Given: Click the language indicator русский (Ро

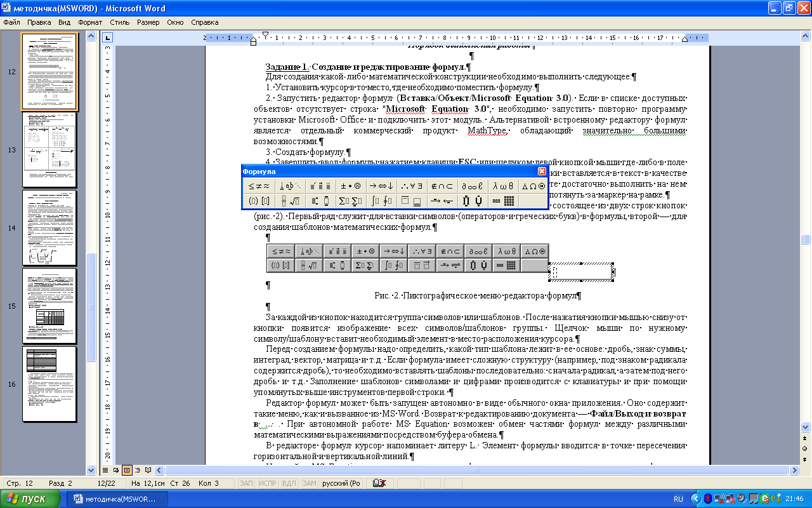Looking at the screenshot, I should pos(341,483).
